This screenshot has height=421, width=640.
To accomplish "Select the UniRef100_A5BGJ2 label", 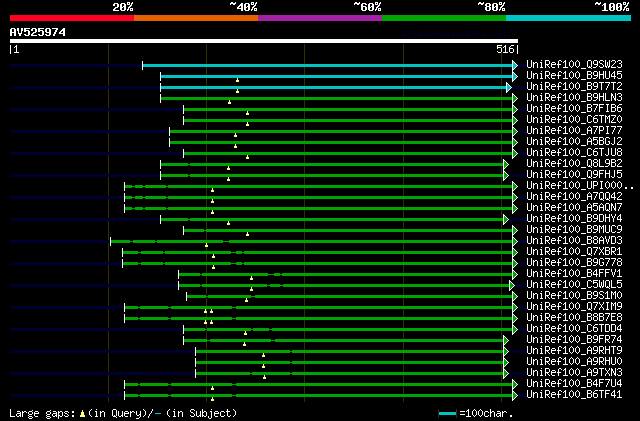I will [x=574, y=141].
